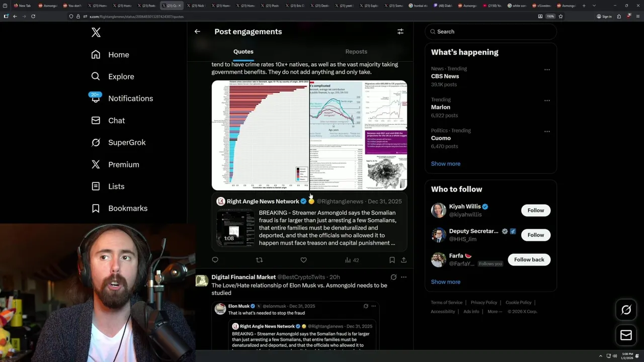Follow back Farfa

tap(529, 259)
